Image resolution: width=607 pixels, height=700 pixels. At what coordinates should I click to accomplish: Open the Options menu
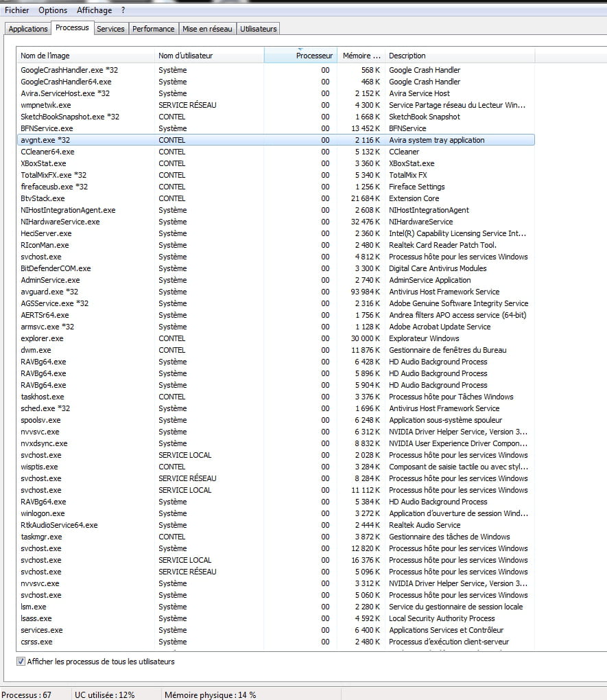[x=53, y=10]
